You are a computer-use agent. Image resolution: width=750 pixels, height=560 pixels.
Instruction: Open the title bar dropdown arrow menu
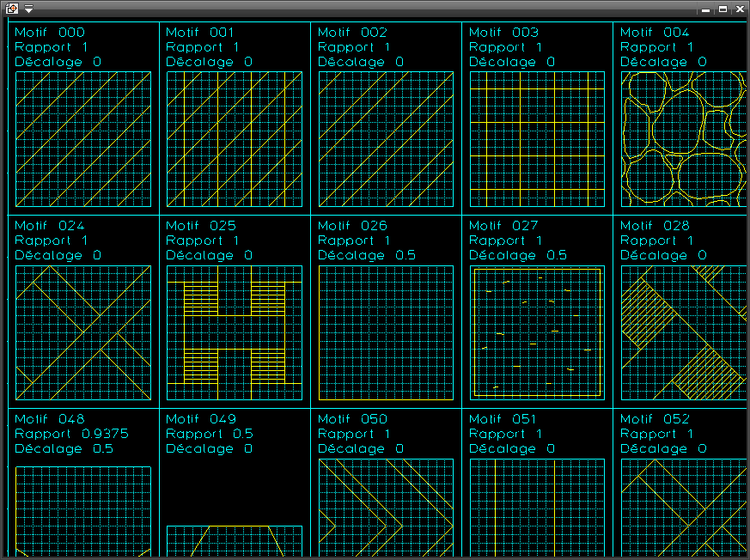[28, 9]
